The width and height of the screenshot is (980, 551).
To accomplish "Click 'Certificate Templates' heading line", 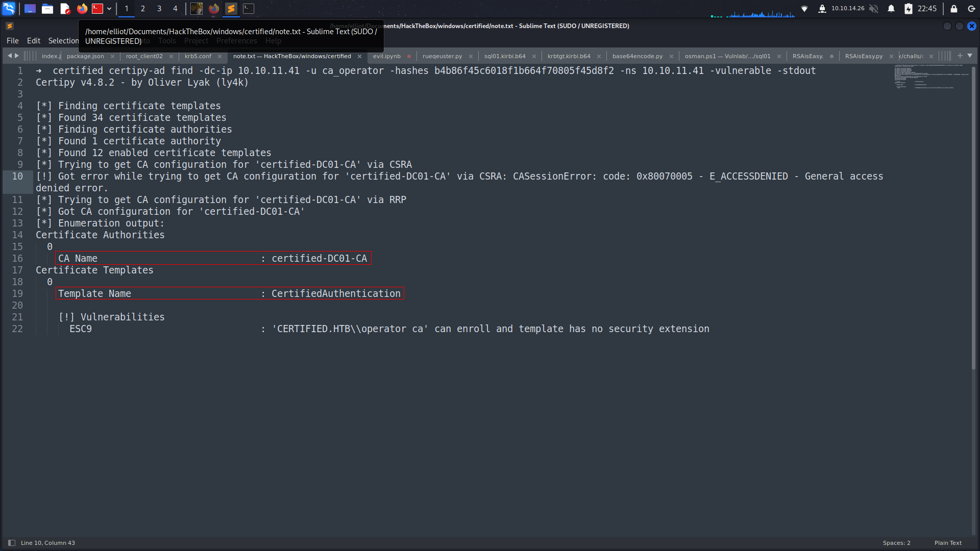I will coord(94,270).
